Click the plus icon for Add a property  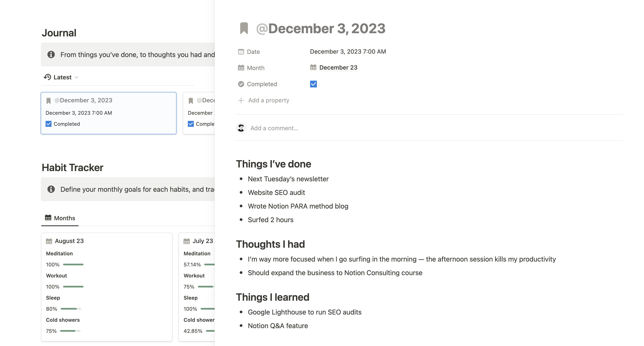[241, 100]
